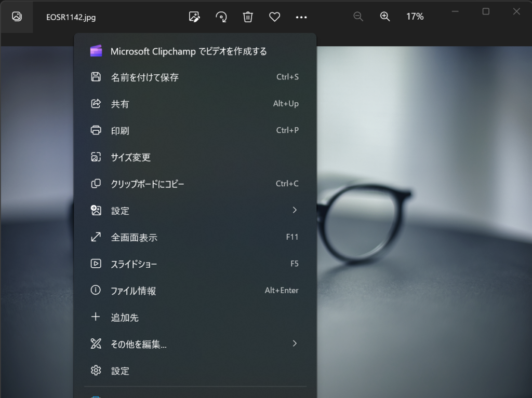Delete the photo using the trash icon
This screenshot has width=532, height=398.
coord(248,17)
